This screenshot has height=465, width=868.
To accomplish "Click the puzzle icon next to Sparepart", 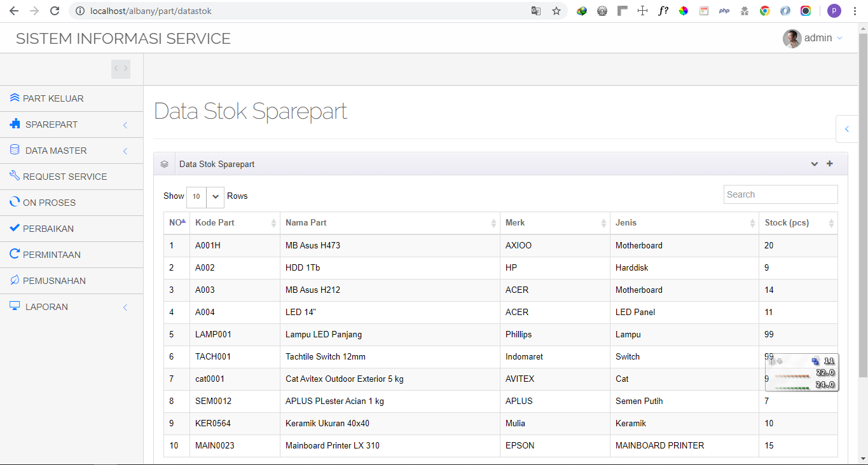I will tap(15, 124).
